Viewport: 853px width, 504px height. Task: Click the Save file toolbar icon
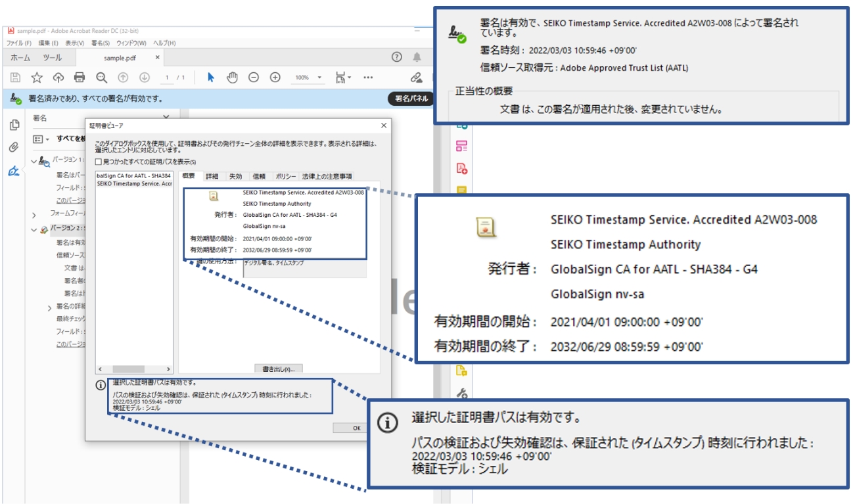tap(15, 78)
